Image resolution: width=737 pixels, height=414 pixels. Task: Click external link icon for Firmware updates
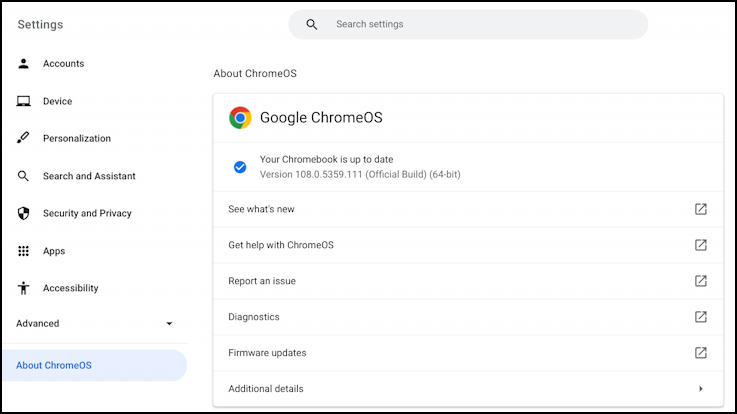pyautogui.click(x=701, y=353)
